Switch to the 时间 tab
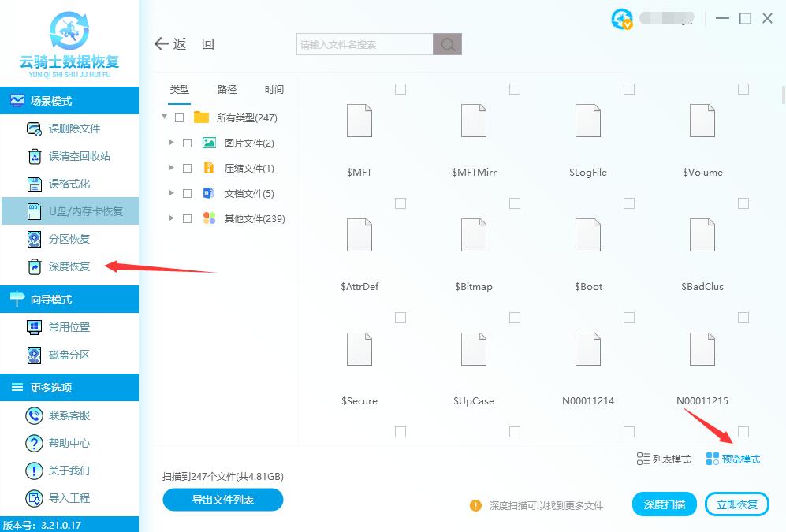 point(274,90)
